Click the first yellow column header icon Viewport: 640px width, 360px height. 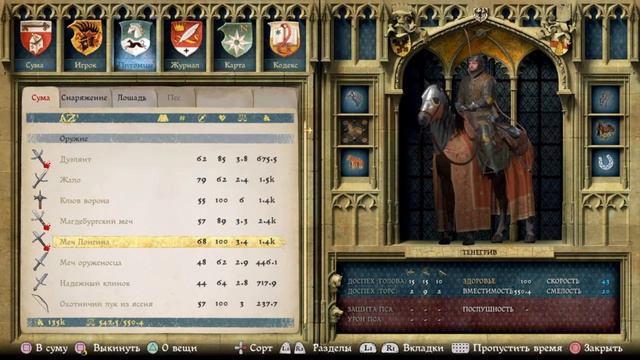click(x=163, y=118)
